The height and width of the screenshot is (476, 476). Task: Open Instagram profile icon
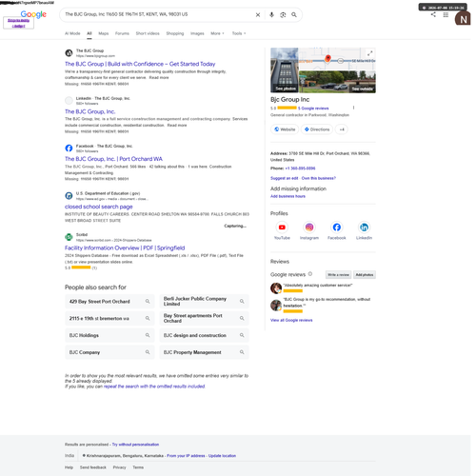click(x=309, y=228)
